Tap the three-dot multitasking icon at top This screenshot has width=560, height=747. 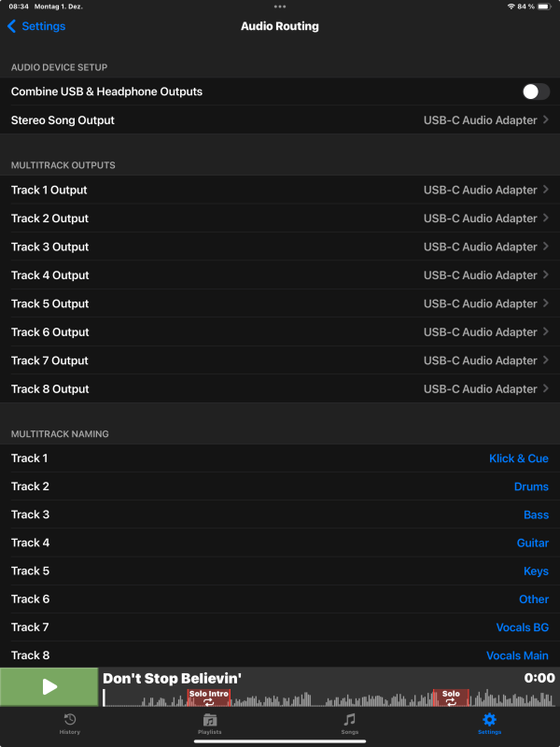click(x=280, y=7)
